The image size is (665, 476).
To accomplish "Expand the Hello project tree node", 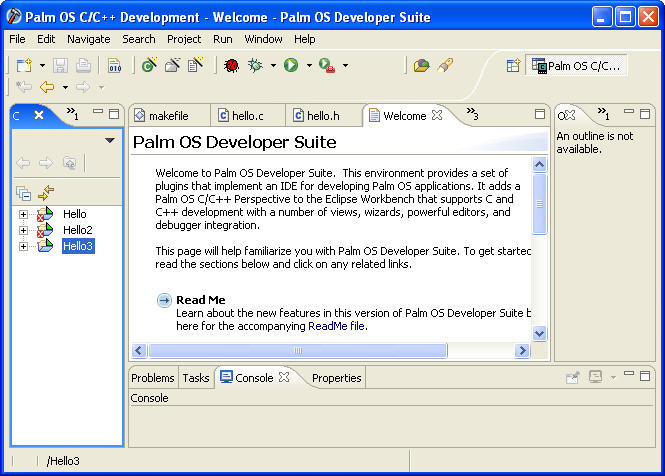I will click(23, 214).
